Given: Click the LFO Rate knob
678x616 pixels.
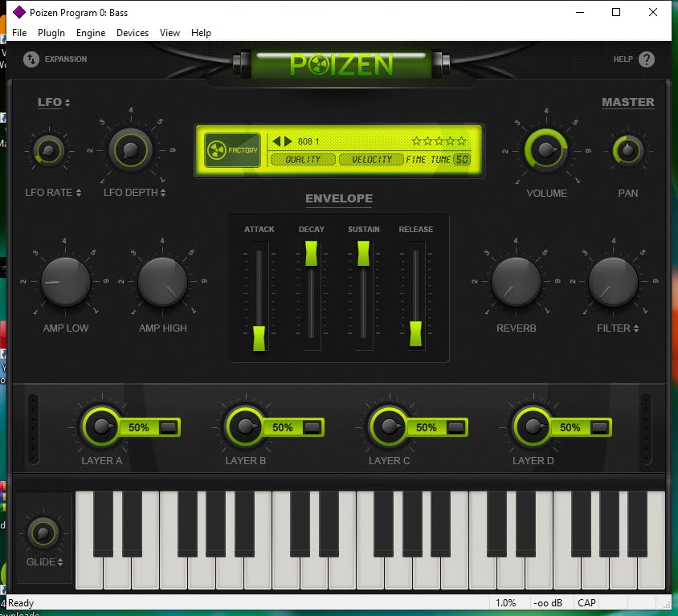Looking at the screenshot, I should [48, 150].
